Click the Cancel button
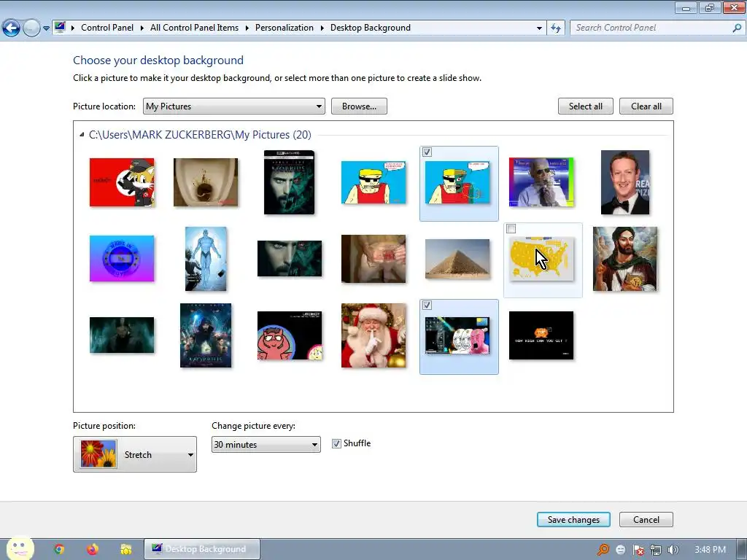Image resolution: width=747 pixels, height=560 pixels. 646,519
